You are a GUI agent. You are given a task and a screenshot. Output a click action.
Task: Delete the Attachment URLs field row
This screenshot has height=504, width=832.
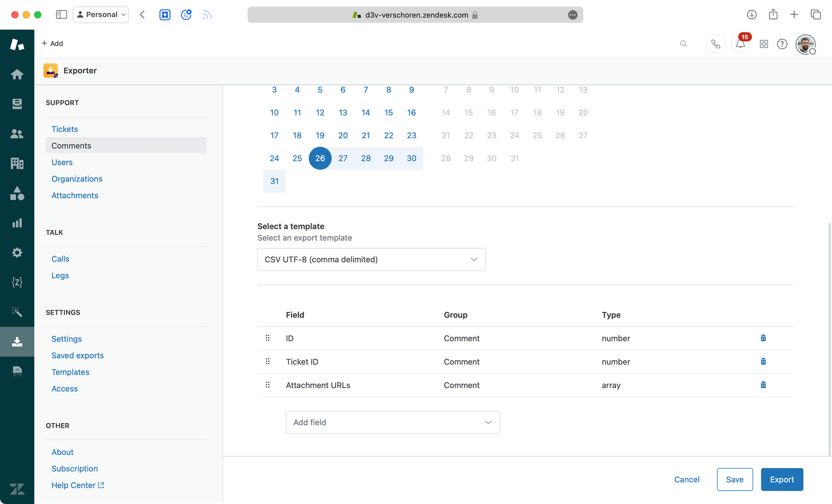[763, 385]
